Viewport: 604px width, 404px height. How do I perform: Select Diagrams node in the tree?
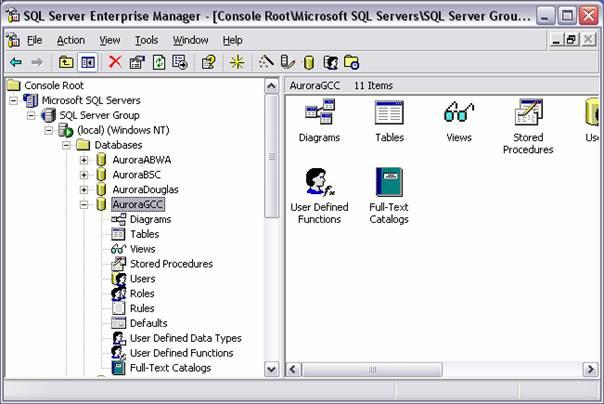pyautogui.click(x=150, y=219)
